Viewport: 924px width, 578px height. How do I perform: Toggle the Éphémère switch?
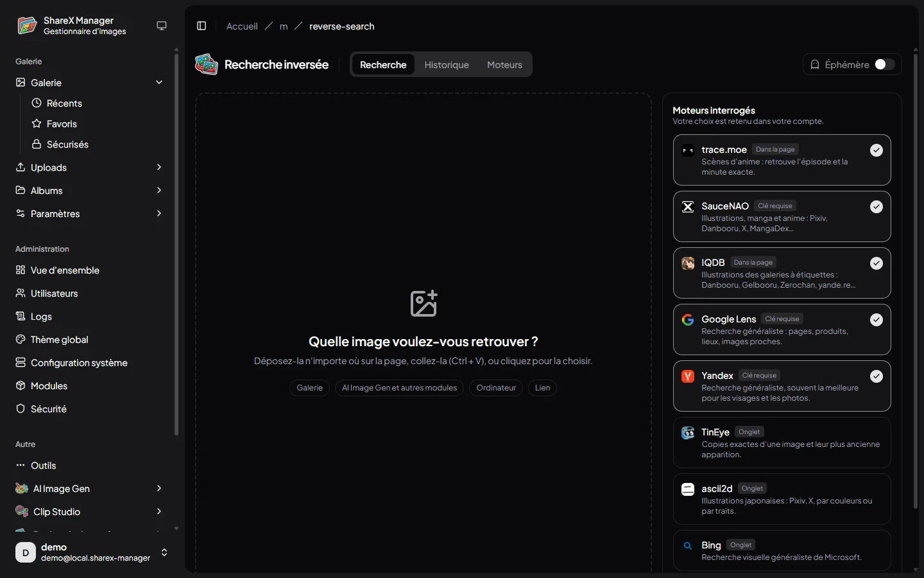tap(884, 64)
